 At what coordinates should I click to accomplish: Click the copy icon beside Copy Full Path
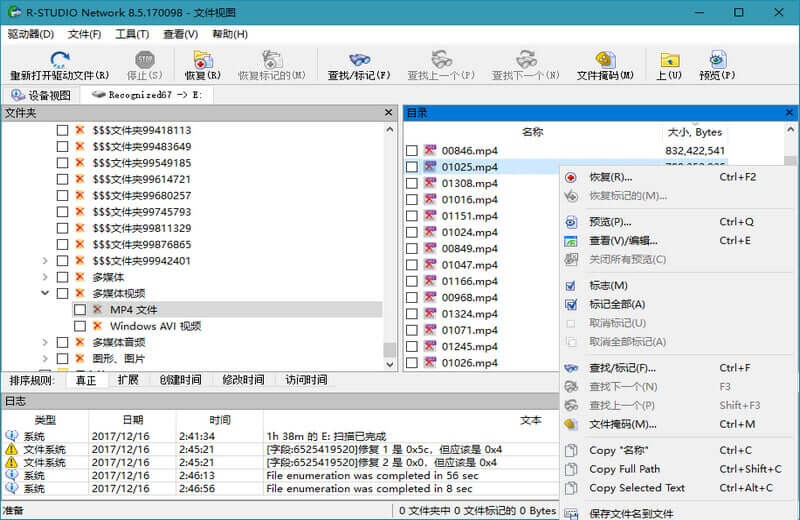coord(571,469)
